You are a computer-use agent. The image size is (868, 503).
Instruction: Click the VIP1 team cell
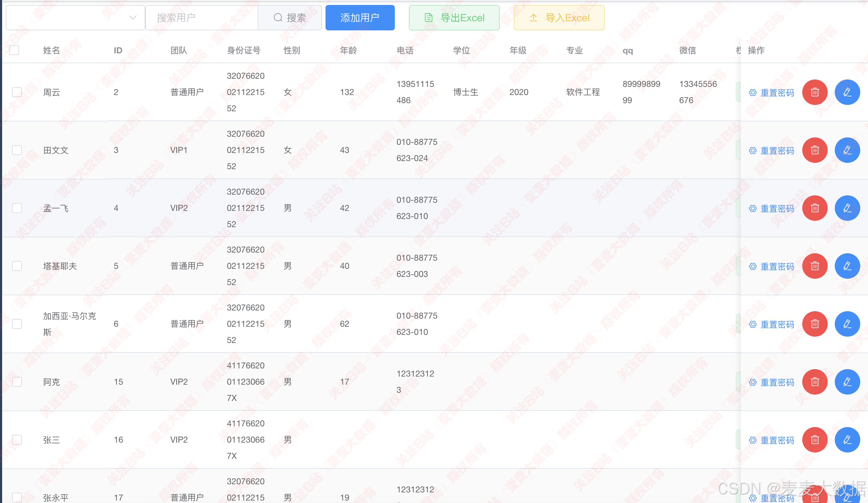[179, 150]
